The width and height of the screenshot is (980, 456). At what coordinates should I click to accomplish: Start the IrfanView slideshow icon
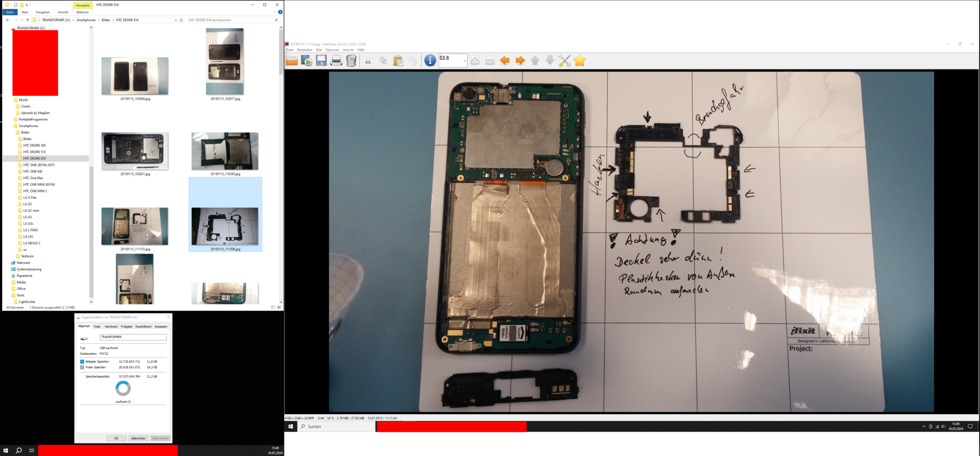pyautogui.click(x=307, y=61)
